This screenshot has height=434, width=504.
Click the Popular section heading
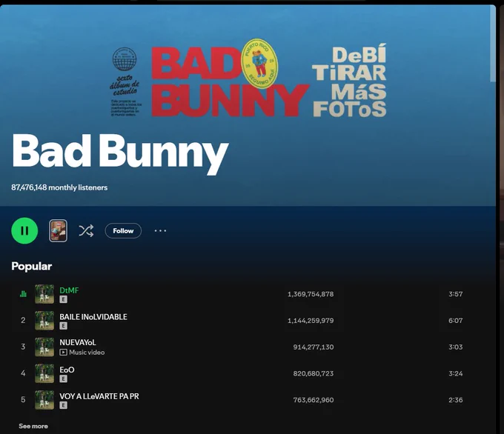pos(31,267)
